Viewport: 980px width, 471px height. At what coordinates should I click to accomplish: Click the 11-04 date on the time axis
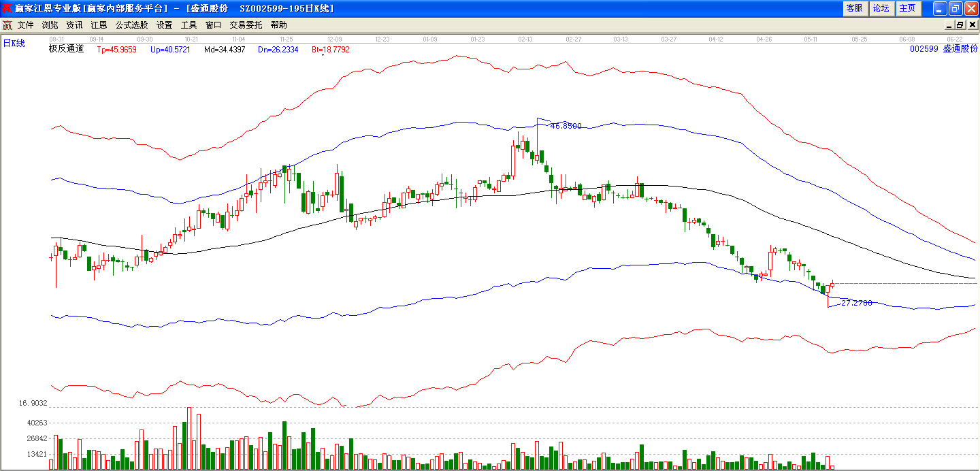point(239,39)
